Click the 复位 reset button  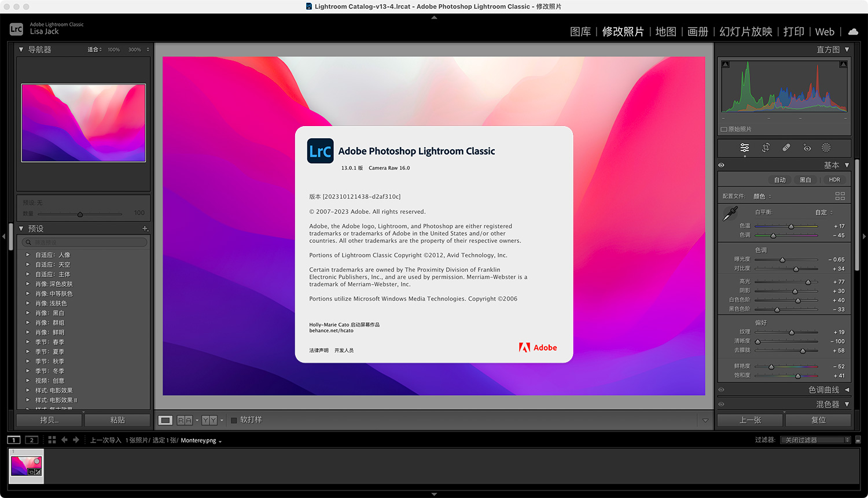tap(818, 419)
